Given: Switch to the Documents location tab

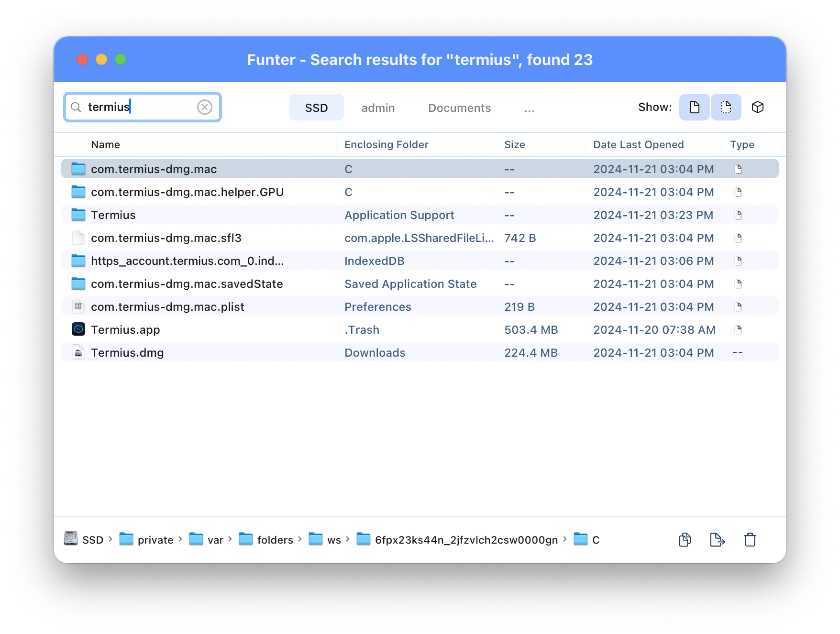Looking at the screenshot, I should pyautogui.click(x=459, y=108).
